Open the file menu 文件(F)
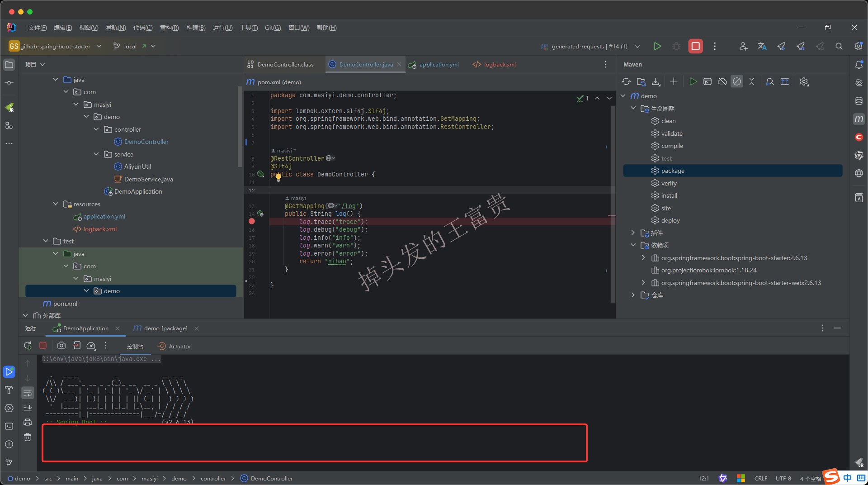 point(37,28)
